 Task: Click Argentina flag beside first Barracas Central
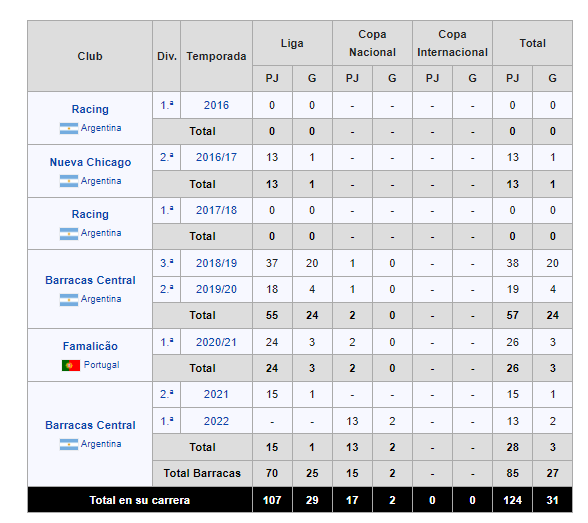[69, 300]
